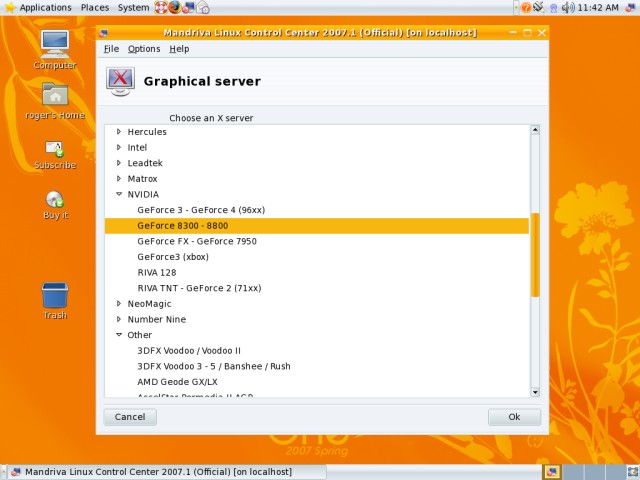Open the Applications menu

pos(45,7)
